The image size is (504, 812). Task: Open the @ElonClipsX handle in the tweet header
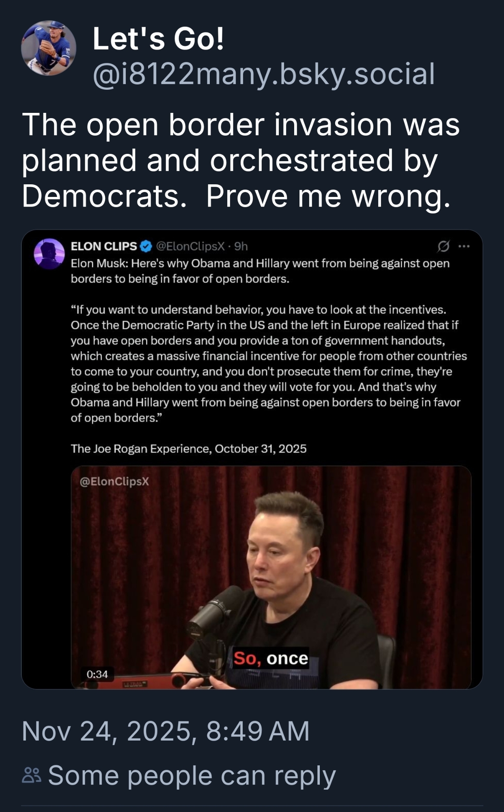[x=190, y=246]
